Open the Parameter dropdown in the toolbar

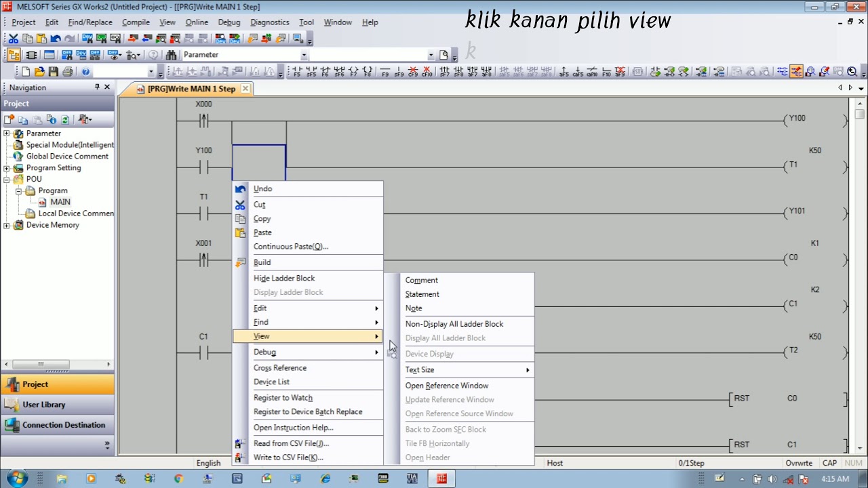click(304, 55)
